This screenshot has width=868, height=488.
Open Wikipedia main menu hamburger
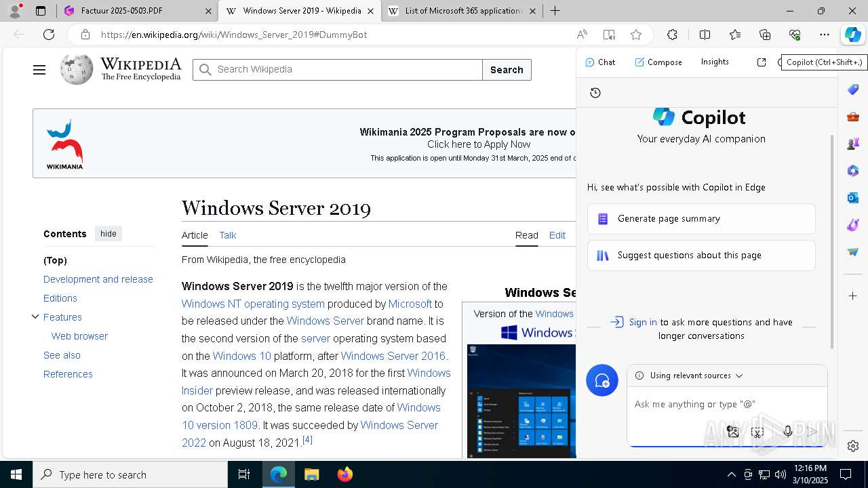click(x=39, y=70)
